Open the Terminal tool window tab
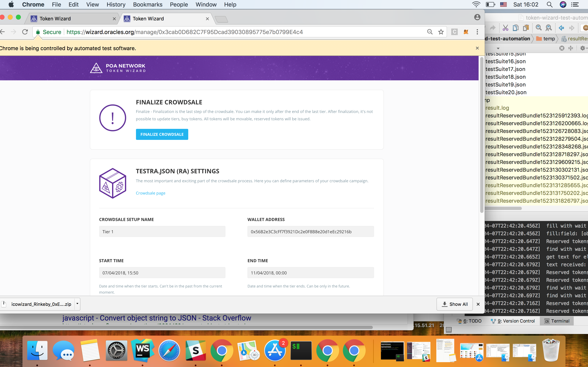 [557, 321]
